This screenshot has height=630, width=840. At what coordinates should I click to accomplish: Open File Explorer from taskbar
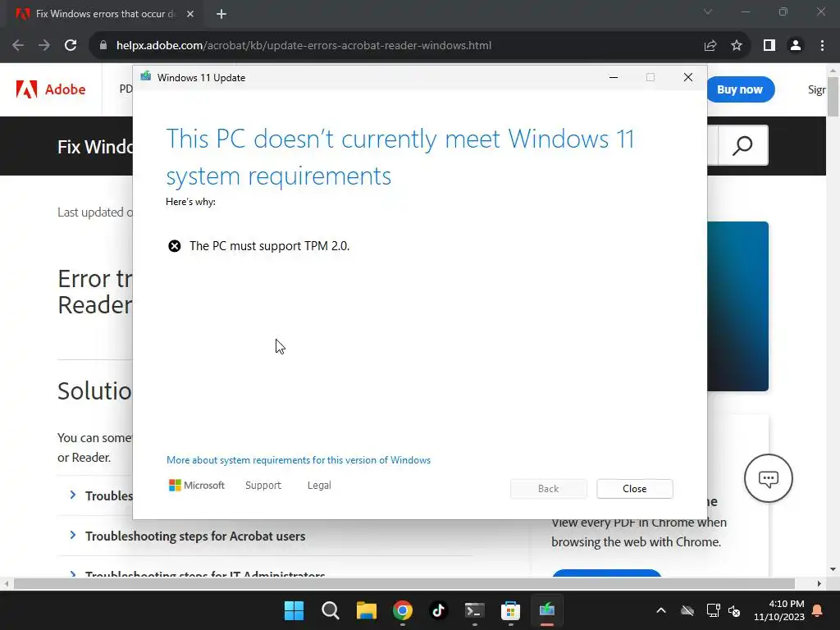coord(367,610)
